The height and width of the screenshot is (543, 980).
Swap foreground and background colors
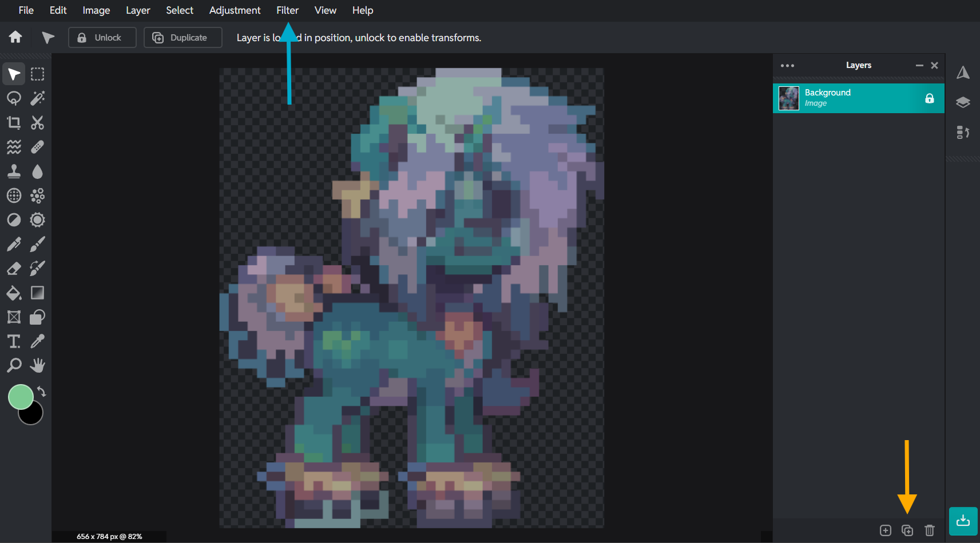click(x=42, y=392)
